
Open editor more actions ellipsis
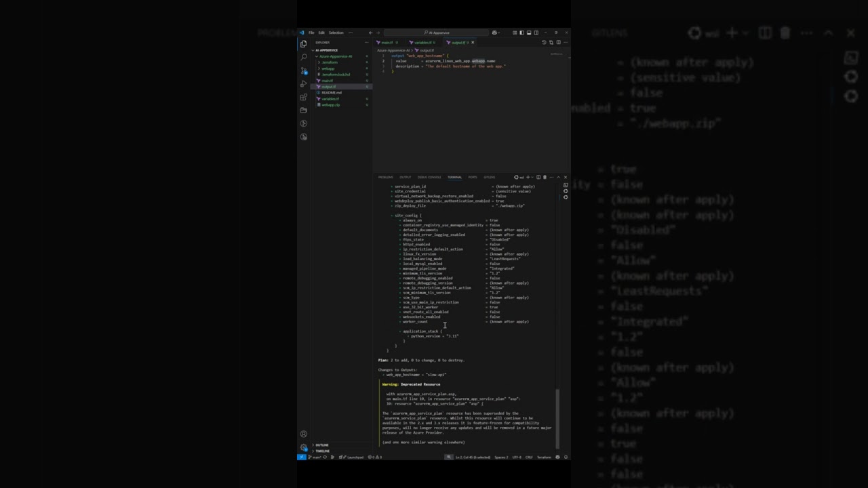point(566,42)
